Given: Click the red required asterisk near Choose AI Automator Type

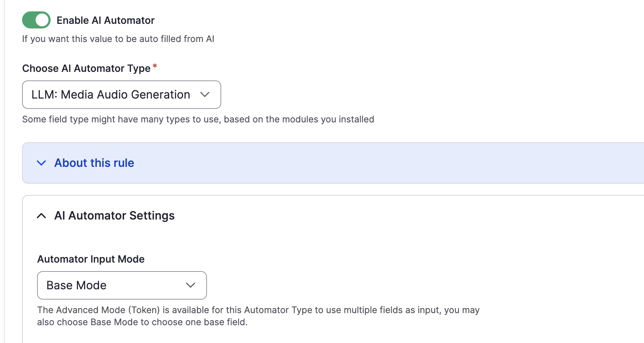Looking at the screenshot, I should (155, 66).
